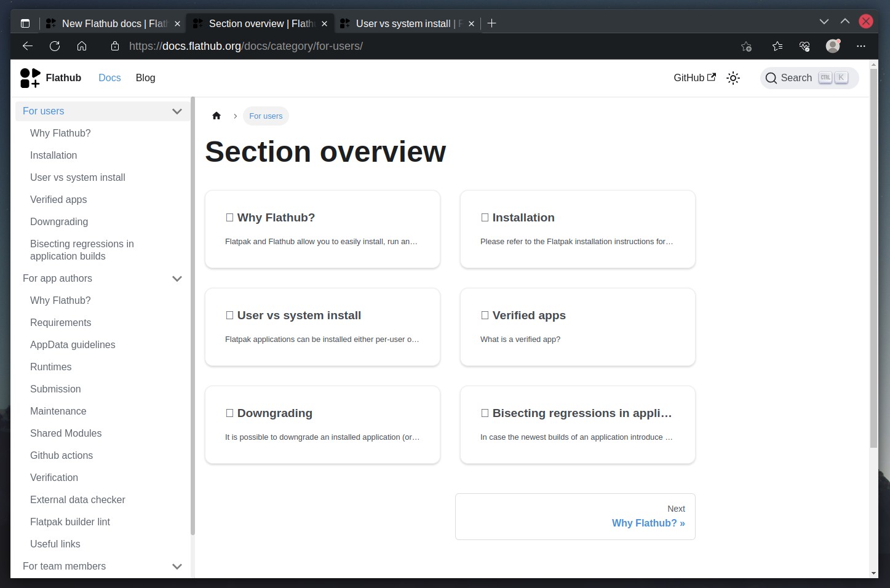Click the site lock icon in address bar
The width and height of the screenshot is (890, 588).
(x=114, y=46)
